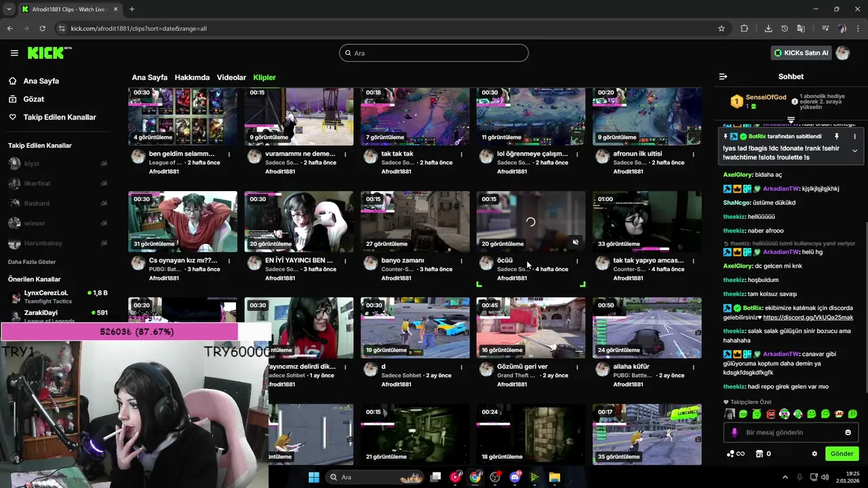Click the Kick search field 'Ara'
The image size is (868, 488).
tap(434, 53)
